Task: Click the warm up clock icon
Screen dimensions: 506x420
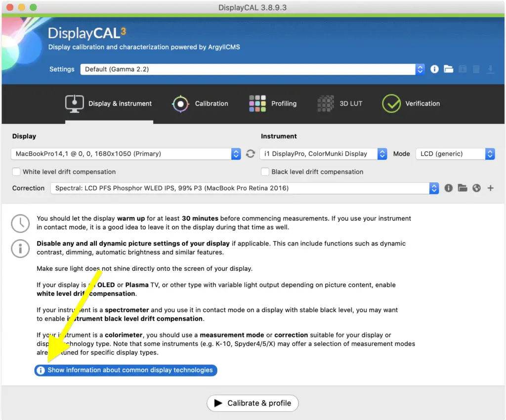Action: point(20,223)
